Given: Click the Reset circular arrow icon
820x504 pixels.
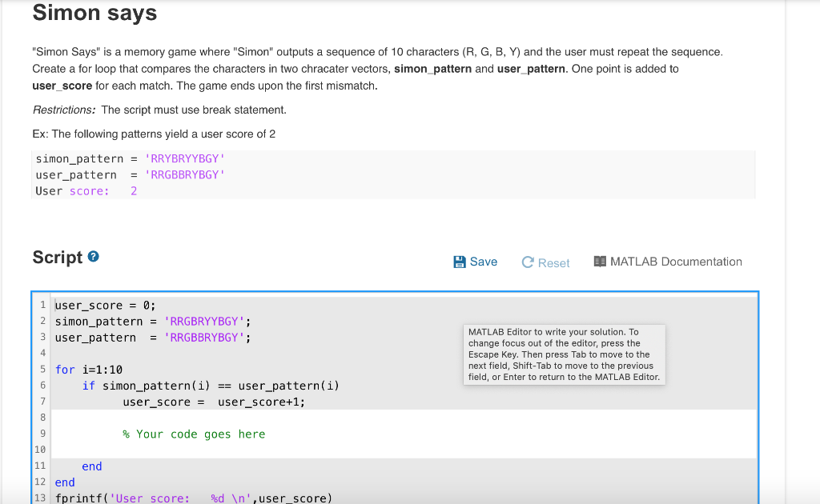Looking at the screenshot, I should click(x=528, y=262).
